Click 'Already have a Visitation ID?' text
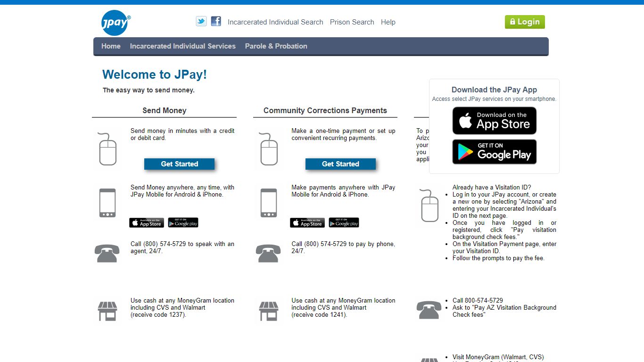This screenshot has height=362, width=644. coord(492,187)
